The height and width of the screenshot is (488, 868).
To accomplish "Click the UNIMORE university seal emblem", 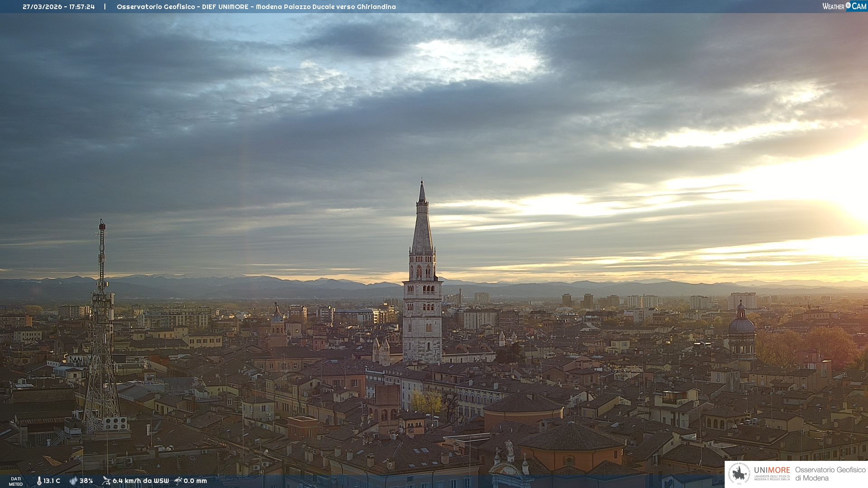I will [x=740, y=474].
